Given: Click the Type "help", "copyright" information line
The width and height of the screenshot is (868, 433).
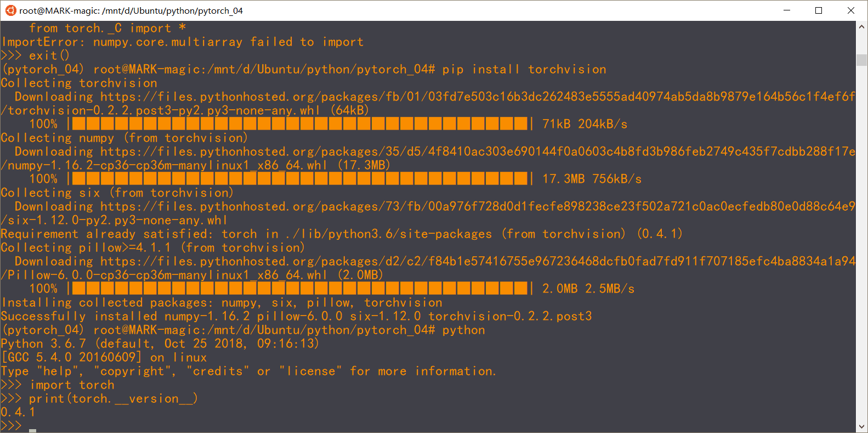Looking at the screenshot, I should pyautogui.click(x=248, y=371).
